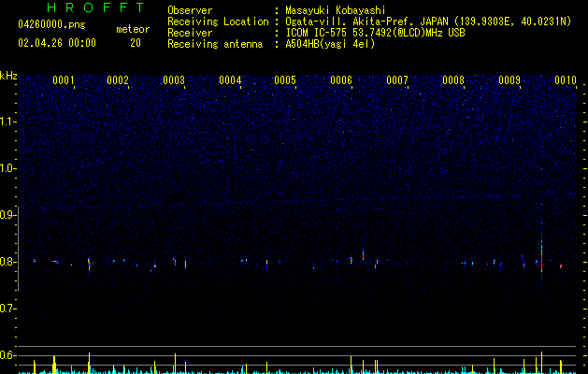The image size is (588, 374).
Task: Select the file name 04260000.png
Action: 51,25
